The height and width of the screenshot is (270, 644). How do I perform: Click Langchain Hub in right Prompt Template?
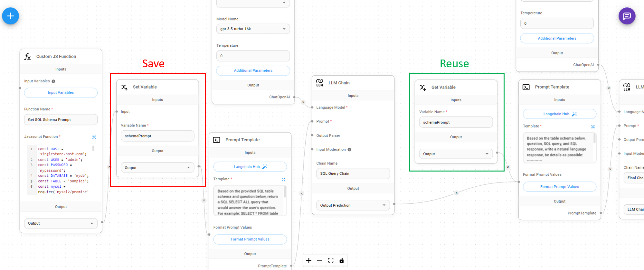click(x=559, y=114)
